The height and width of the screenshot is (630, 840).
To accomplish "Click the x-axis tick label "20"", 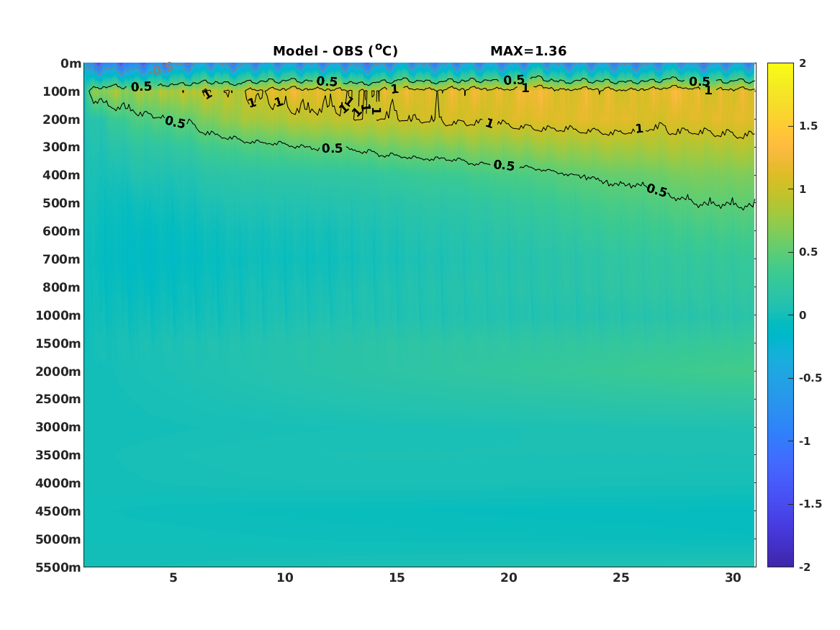I will pyautogui.click(x=509, y=578).
